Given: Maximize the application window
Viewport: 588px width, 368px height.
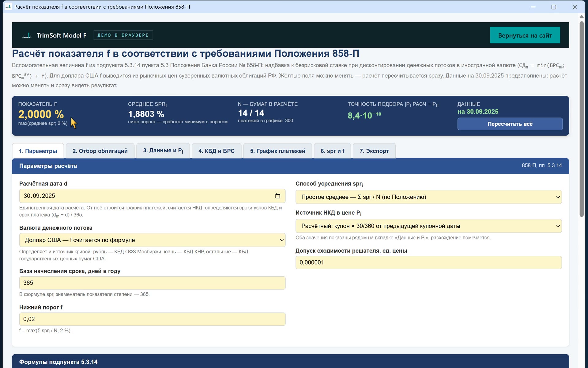Looking at the screenshot, I should click(x=554, y=7).
